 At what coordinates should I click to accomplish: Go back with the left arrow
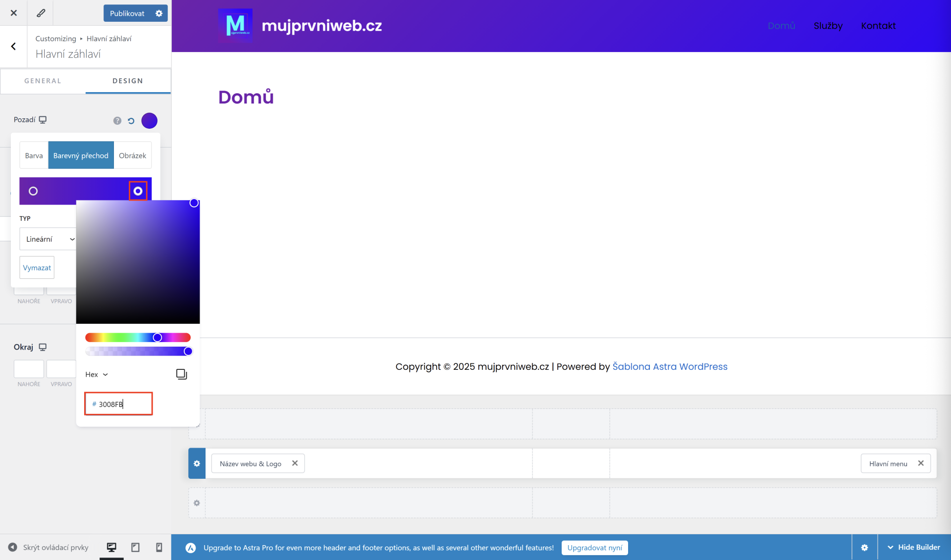13,47
